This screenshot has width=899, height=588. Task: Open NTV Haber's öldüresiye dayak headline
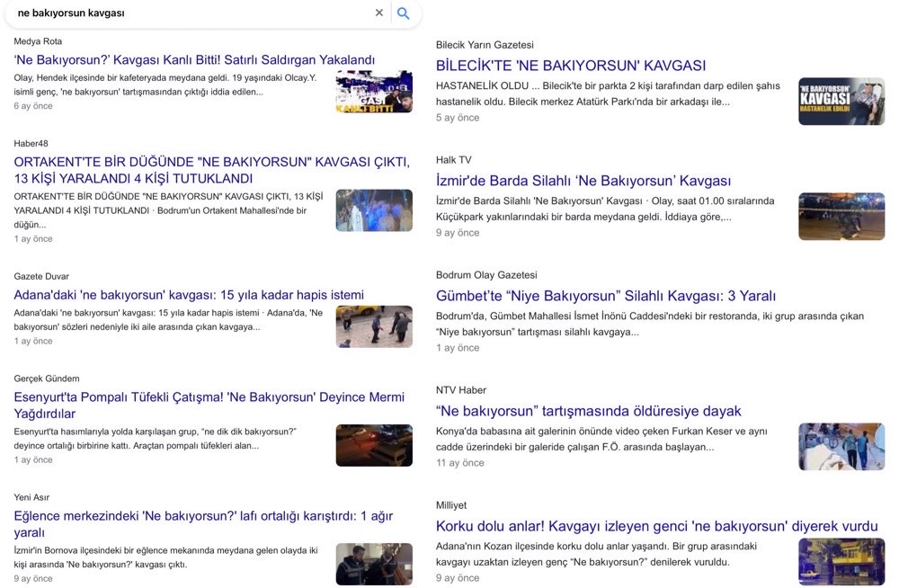(x=589, y=411)
